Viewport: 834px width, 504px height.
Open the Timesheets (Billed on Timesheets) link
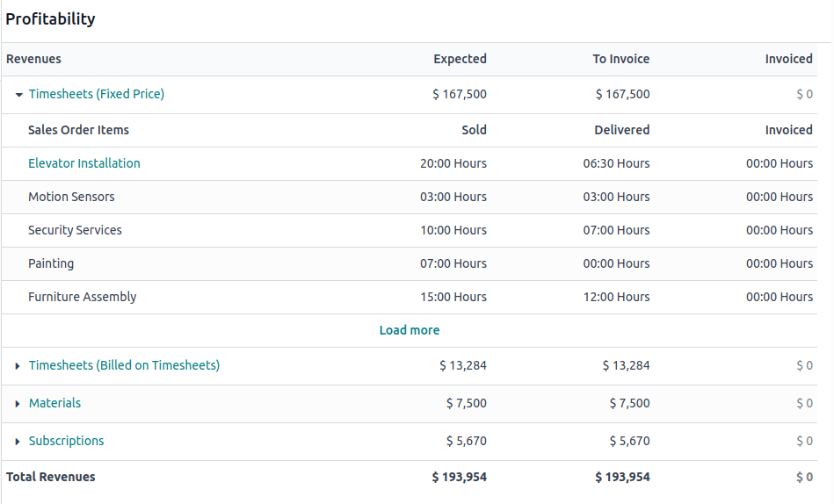pyautogui.click(x=124, y=365)
